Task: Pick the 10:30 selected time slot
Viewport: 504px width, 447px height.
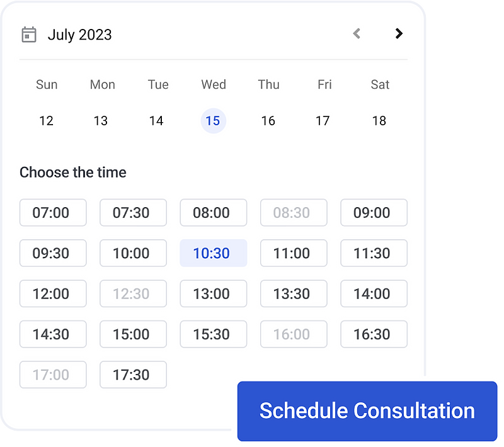Action: click(x=214, y=253)
